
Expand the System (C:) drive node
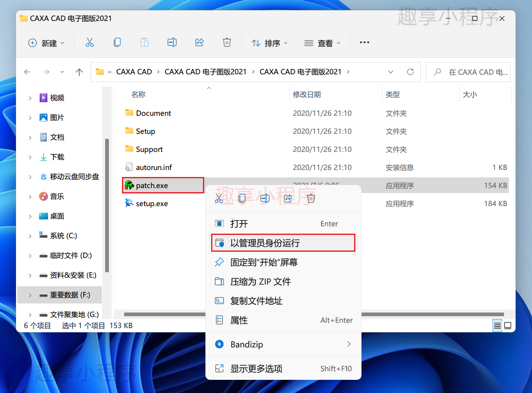point(30,236)
